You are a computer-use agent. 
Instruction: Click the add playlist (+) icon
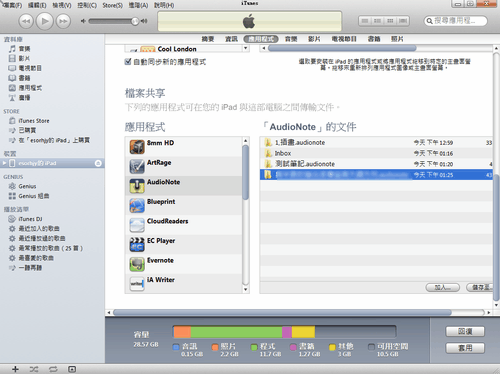(15, 369)
